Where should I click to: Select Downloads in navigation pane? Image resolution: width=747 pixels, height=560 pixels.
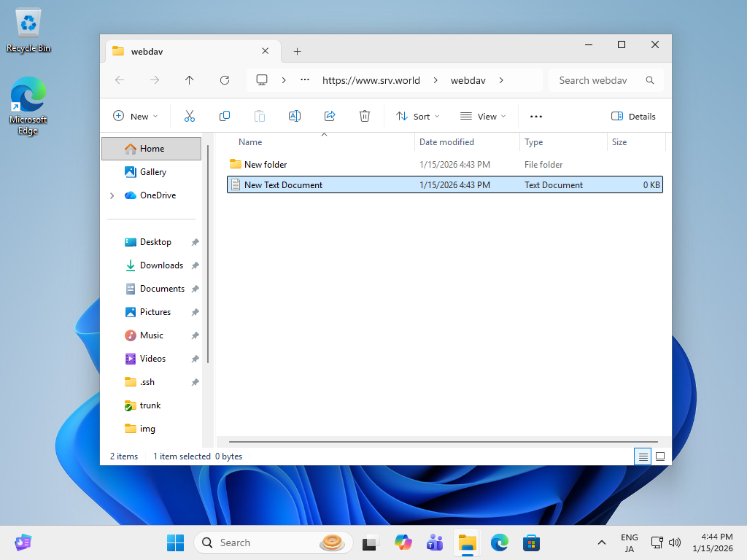point(161,265)
